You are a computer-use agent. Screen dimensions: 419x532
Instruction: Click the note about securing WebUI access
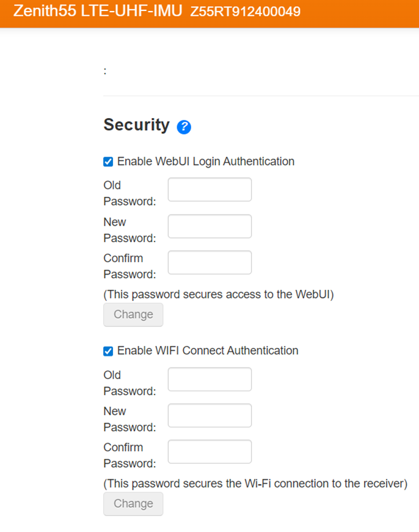[x=218, y=294]
